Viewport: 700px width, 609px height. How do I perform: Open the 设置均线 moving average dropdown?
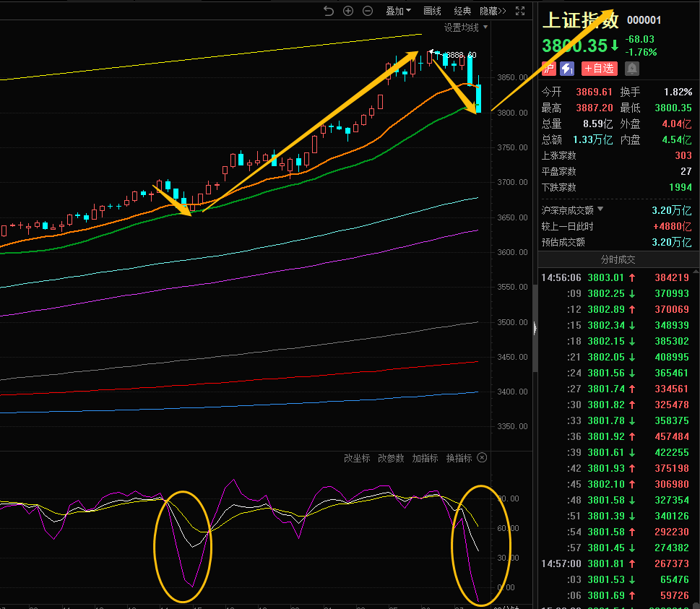click(x=466, y=27)
